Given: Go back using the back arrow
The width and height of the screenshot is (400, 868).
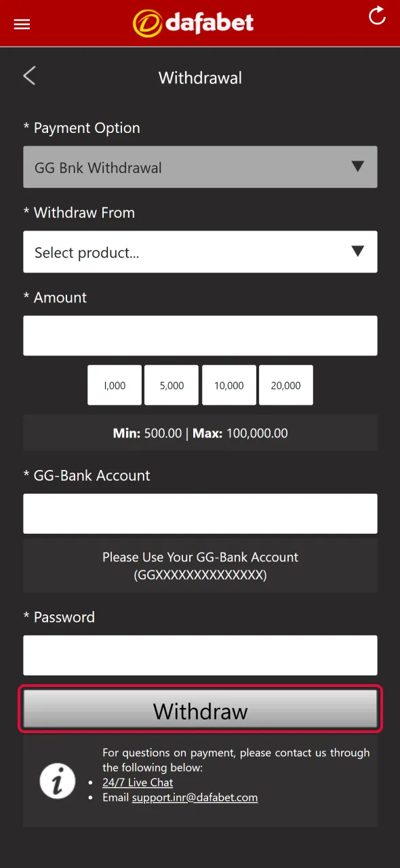Looking at the screenshot, I should point(28,75).
